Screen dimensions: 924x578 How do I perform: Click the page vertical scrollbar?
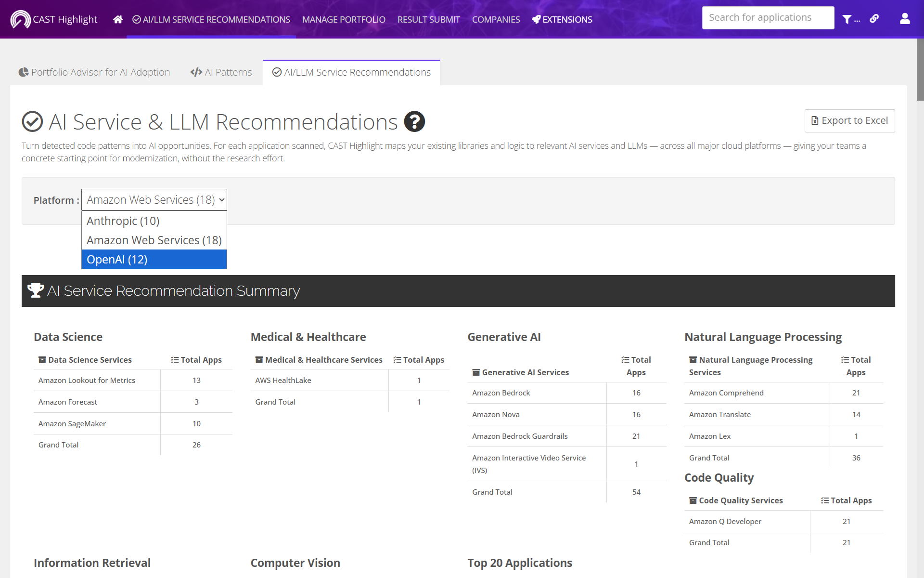[x=920, y=70]
